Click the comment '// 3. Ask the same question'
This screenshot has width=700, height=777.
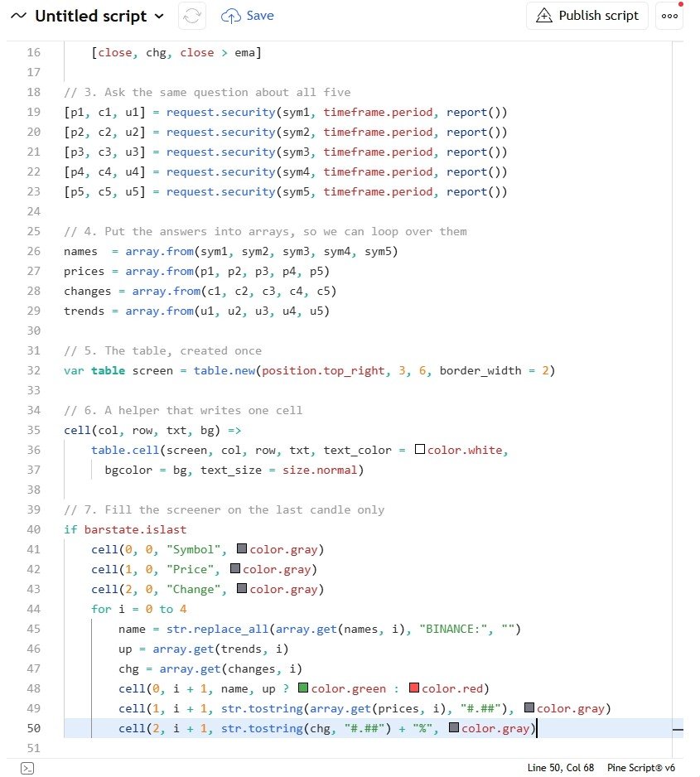[x=207, y=93]
